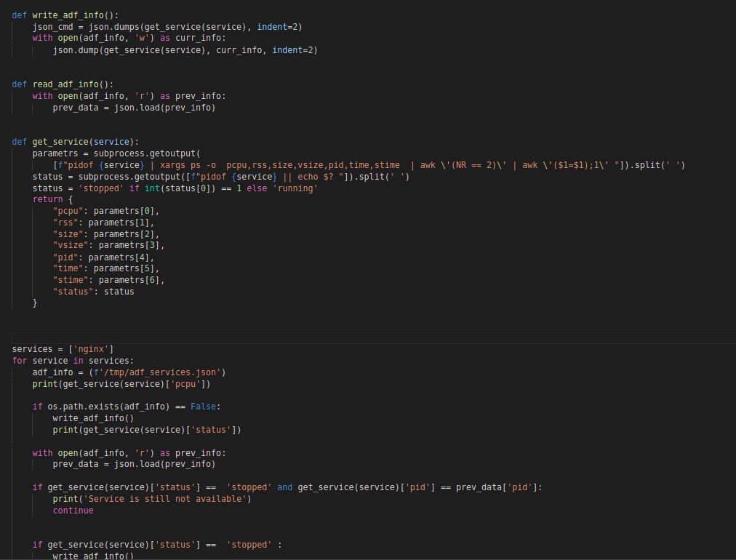
Task: Click "print(get_service(service)['status'])" line
Action: [x=147, y=430]
